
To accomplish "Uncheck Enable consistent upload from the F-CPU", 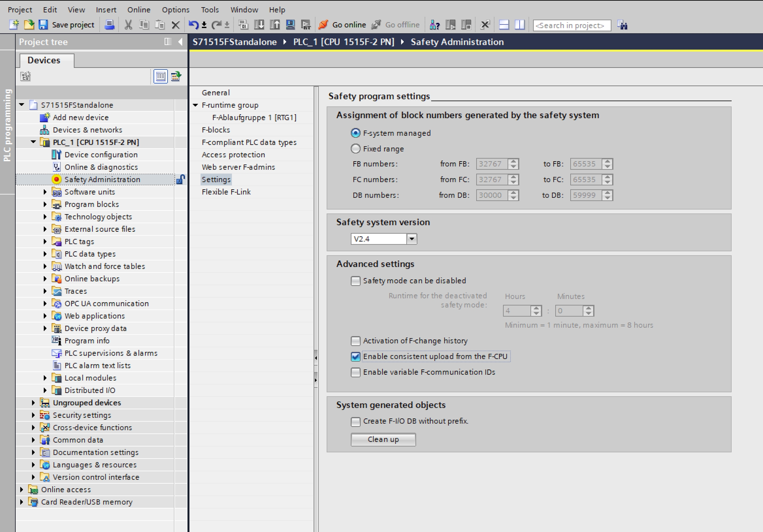I will pos(355,357).
